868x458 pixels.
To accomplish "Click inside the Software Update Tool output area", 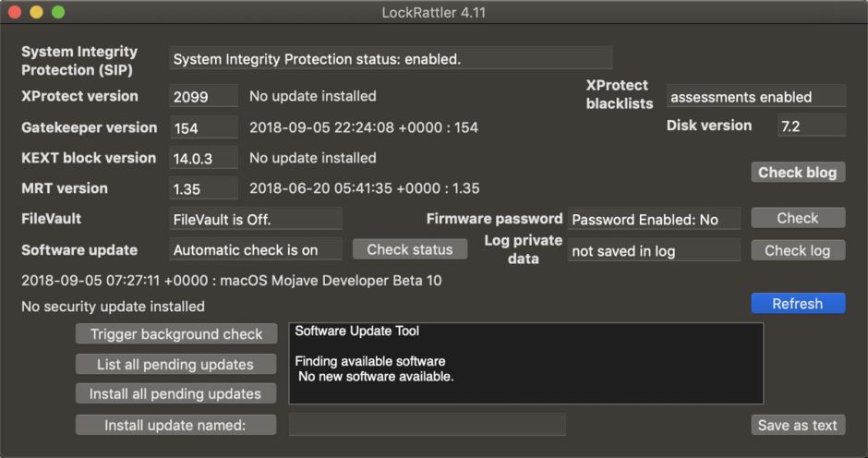I will [x=525, y=363].
